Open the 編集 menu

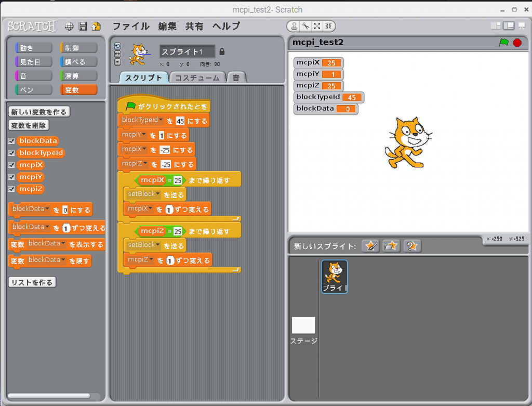click(x=167, y=26)
